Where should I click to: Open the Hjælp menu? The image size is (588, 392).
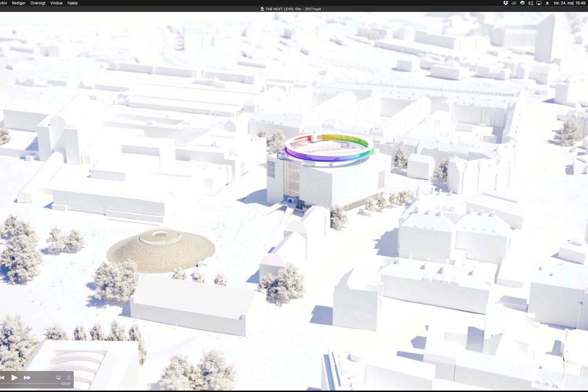click(73, 3)
